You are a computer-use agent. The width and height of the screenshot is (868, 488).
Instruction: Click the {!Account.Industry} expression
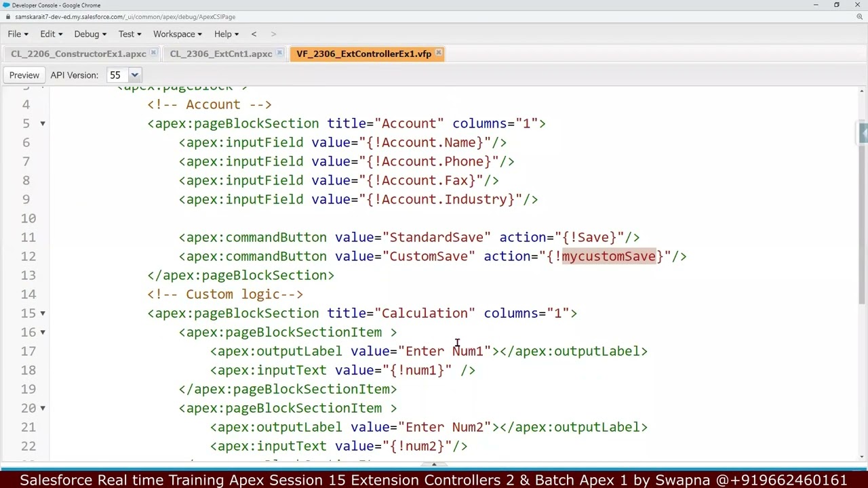440,199
